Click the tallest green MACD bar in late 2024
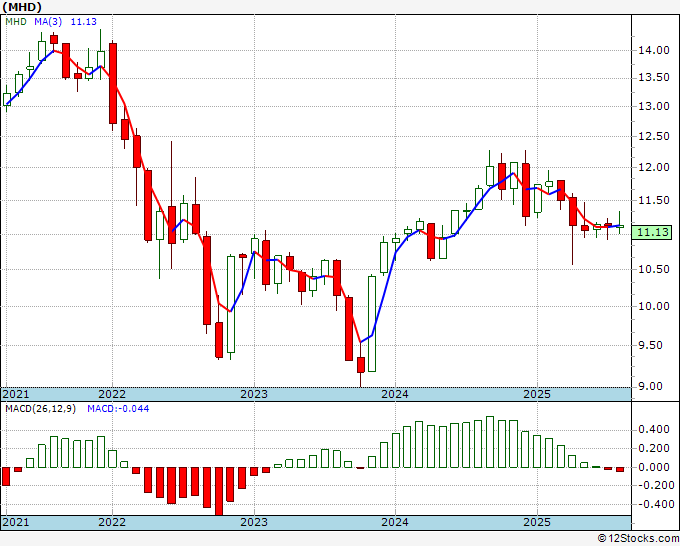The image size is (680, 546). (x=490, y=442)
